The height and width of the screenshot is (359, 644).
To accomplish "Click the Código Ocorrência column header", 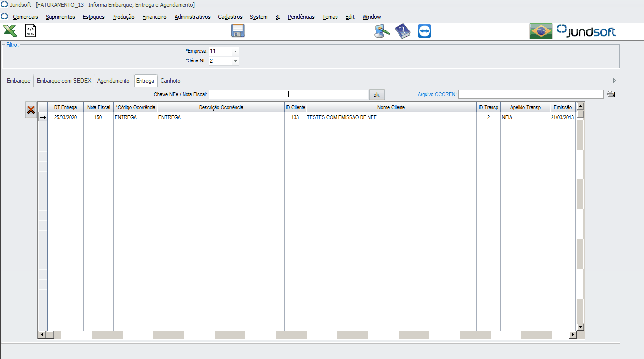I will tap(135, 107).
